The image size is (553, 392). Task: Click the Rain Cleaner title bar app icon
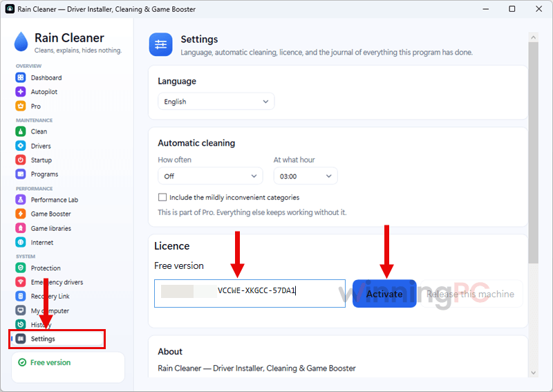tap(10, 9)
